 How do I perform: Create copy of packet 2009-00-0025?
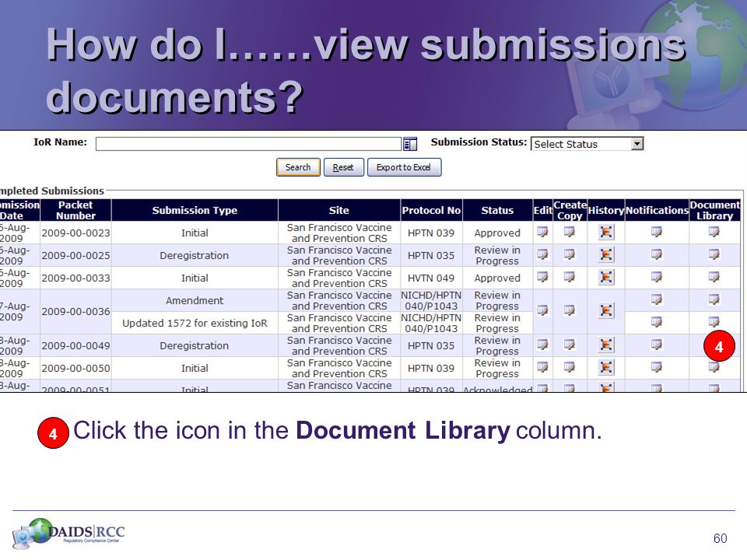[570, 254]
